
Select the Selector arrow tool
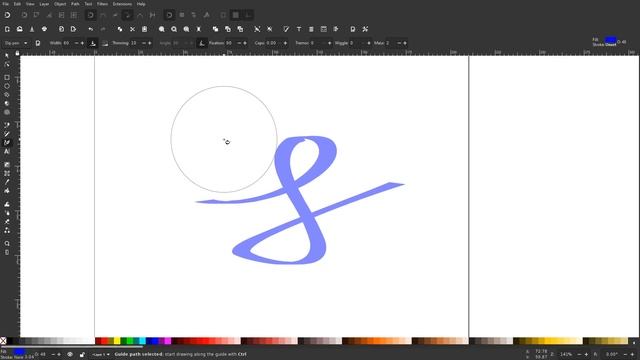[x=7, y=56]
